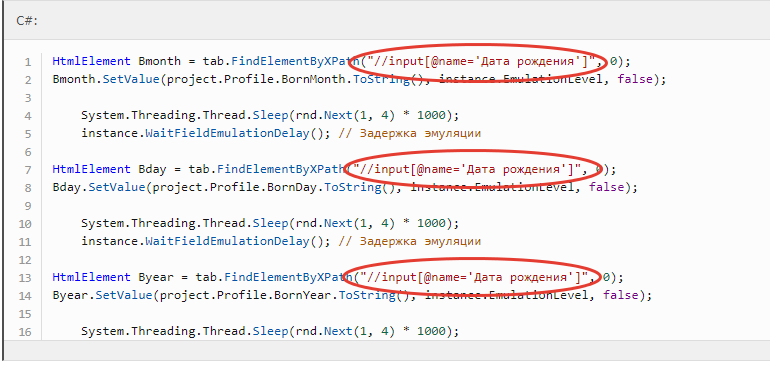Click HtmlElement keyword on line 7
The height and width of the screenshot is (379, 770).
(x=91, y=169)
